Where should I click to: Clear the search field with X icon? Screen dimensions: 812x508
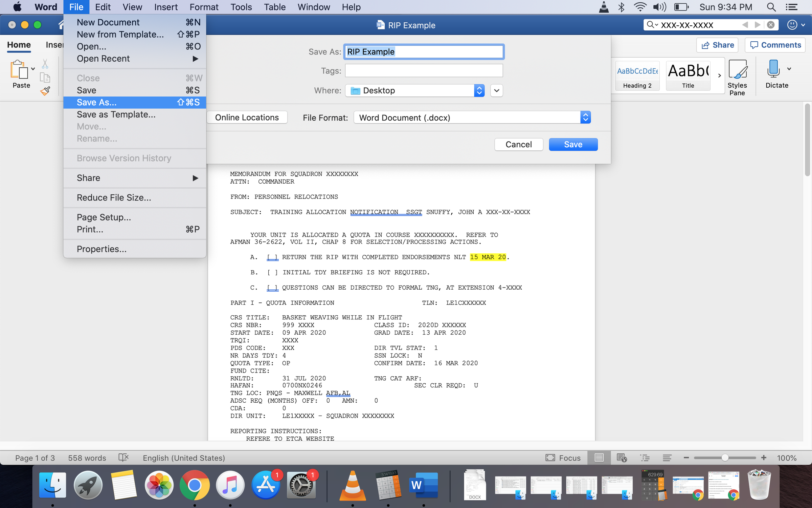pyautogui.click(x=771, y=25)
